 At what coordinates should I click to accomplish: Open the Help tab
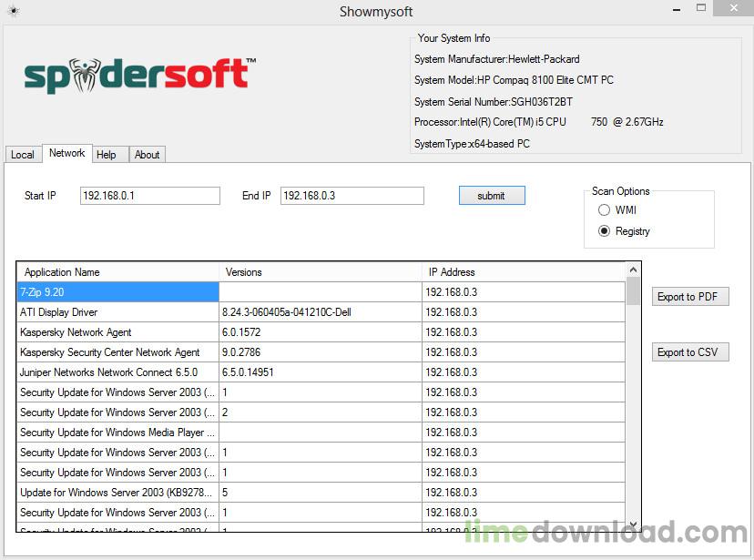coord(110,154)
